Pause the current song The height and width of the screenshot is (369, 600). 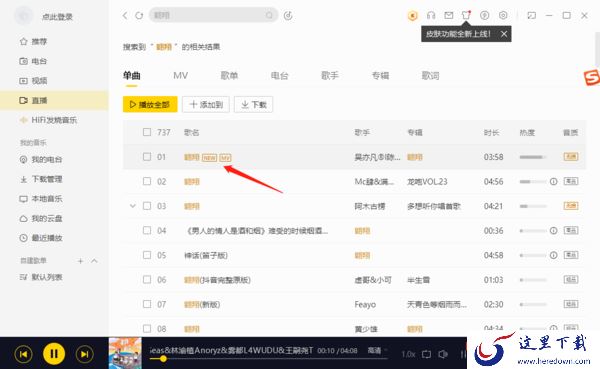coord(54,354)
